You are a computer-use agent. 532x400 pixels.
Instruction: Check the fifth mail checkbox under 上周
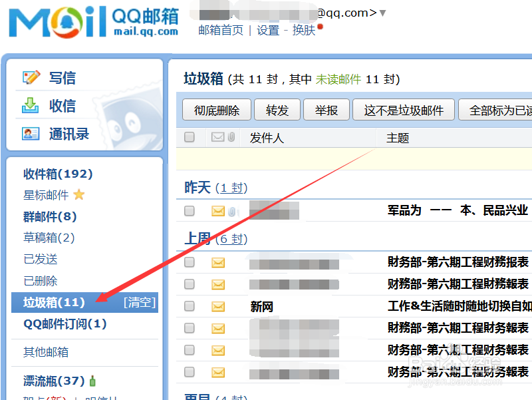coord(190,349)
